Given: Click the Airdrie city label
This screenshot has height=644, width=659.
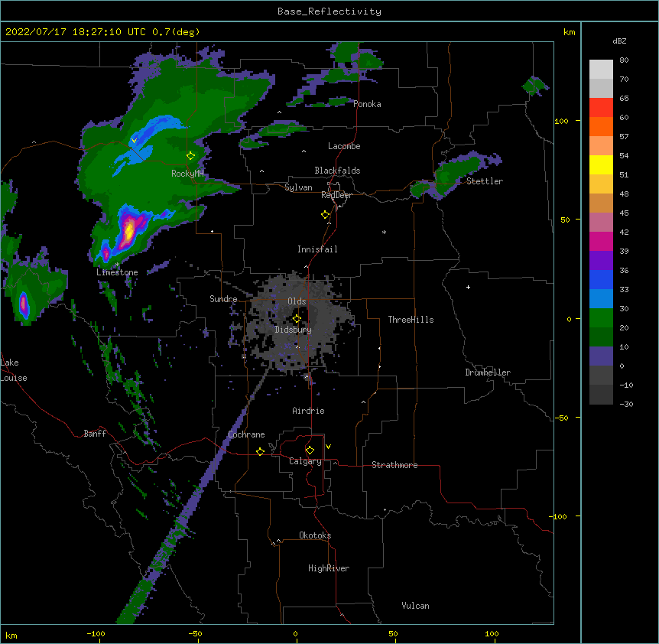Looking at the screenshot, I should [x=308, y=411].
